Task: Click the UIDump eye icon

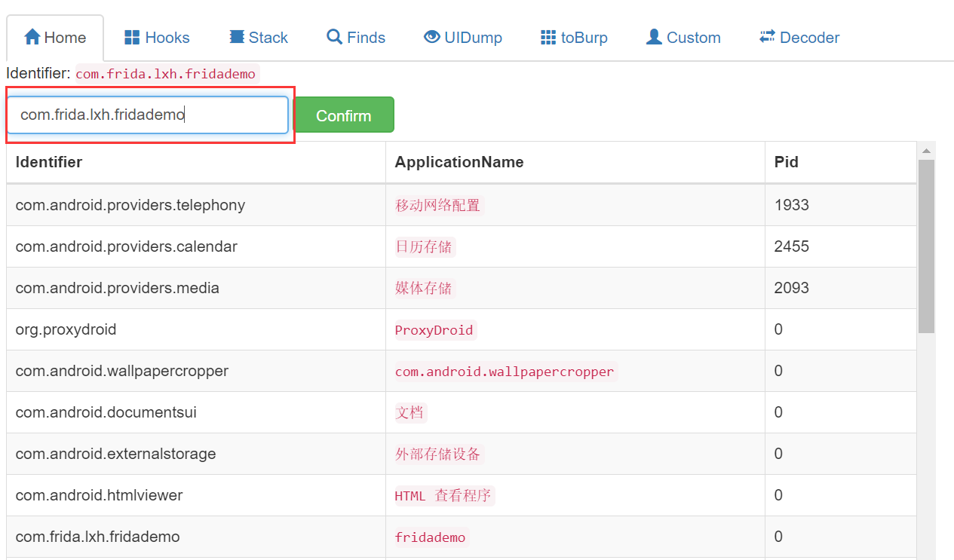Action: (x=431, y=37)
